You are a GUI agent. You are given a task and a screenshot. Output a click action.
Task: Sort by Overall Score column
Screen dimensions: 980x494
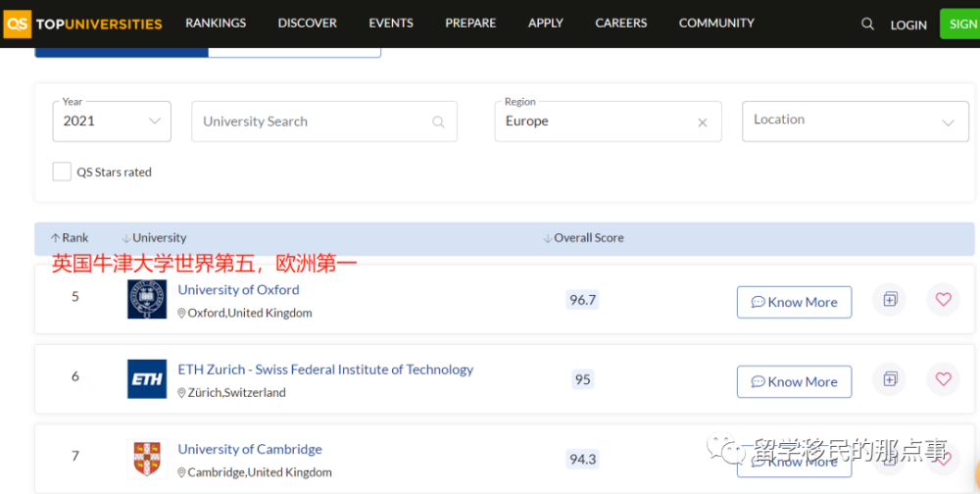(x=584, y=238)
